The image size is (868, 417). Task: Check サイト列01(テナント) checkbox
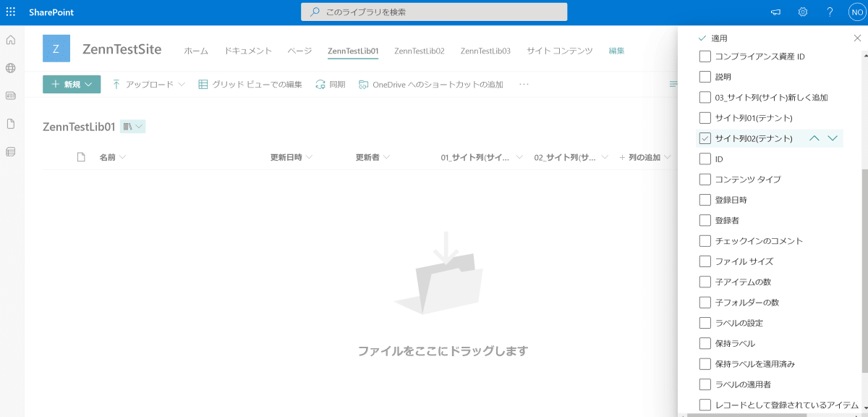coord(705,117)
